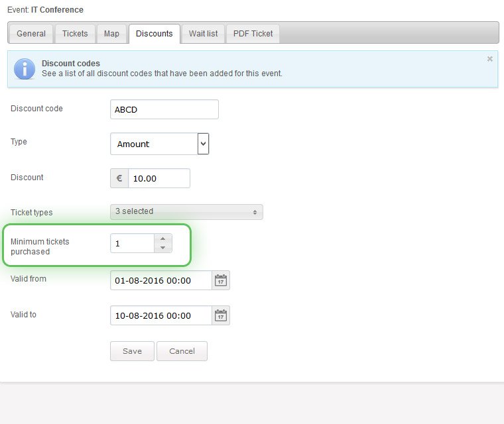The height and width of the screenshot is (424, 504).
Task: Click the 'Discount code' field label
Action: (x=36, y=109)
